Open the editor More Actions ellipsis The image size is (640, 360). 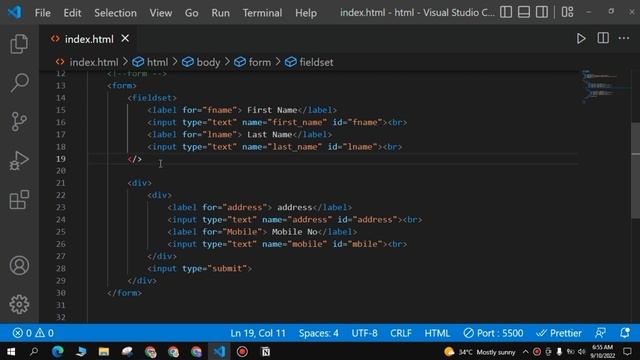(624, 38)
